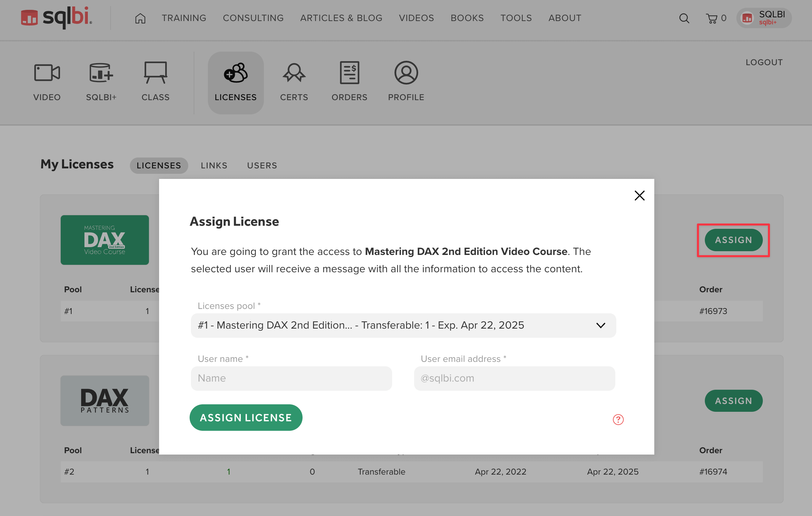Click the Assign License button
Image resolution: width=812 pixels, height=516 pixels.
point(246,418)
